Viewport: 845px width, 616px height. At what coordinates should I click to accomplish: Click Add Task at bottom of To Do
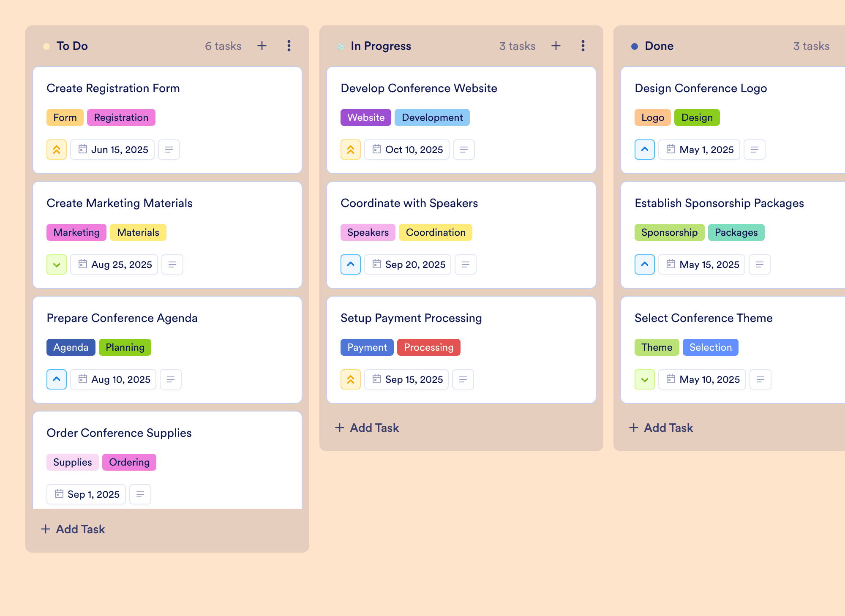point(73,529)
